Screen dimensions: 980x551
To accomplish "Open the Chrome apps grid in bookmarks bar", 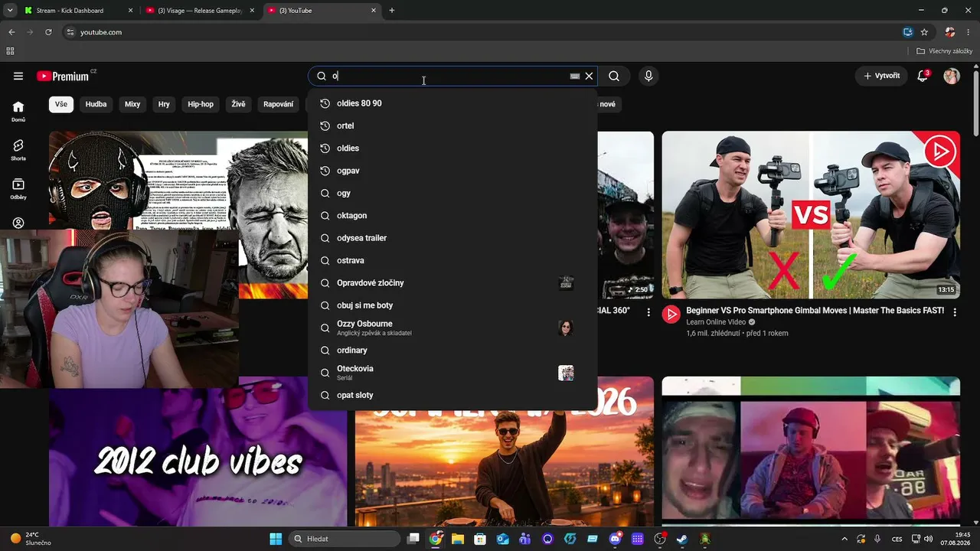I will pos(10,51).
